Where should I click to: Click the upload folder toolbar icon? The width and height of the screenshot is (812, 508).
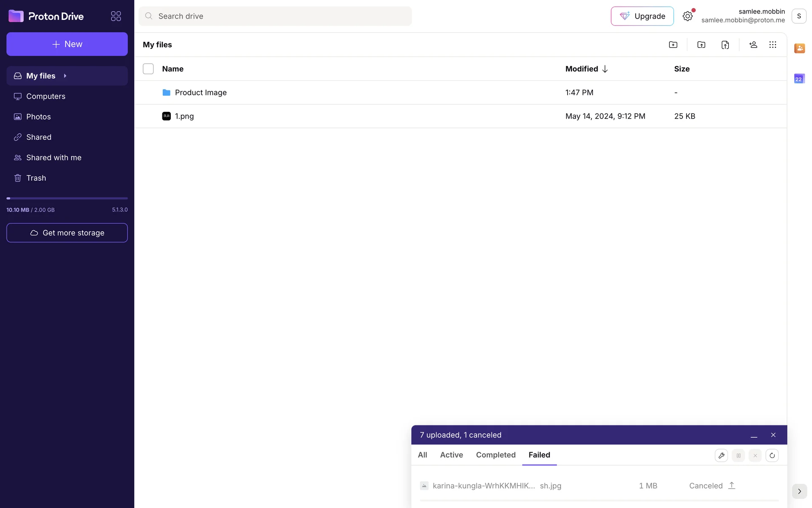[x=701, y=45]
